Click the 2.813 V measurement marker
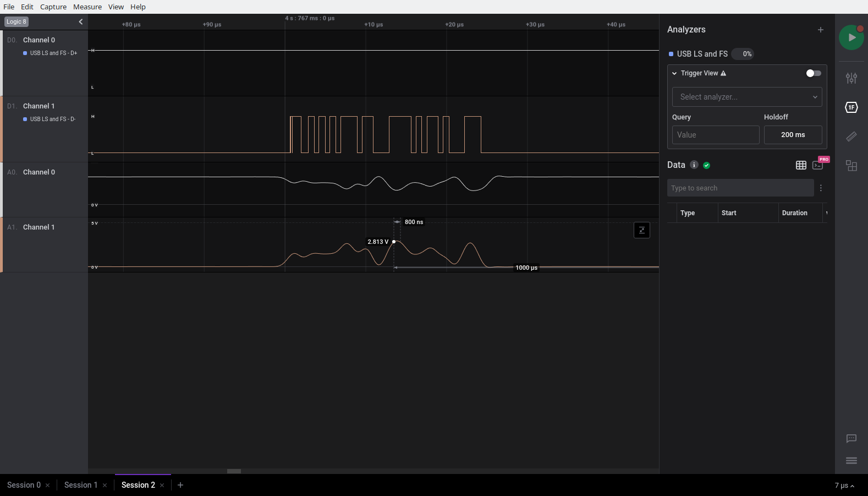This screenshot has height=496, width=868. [378, 242]
